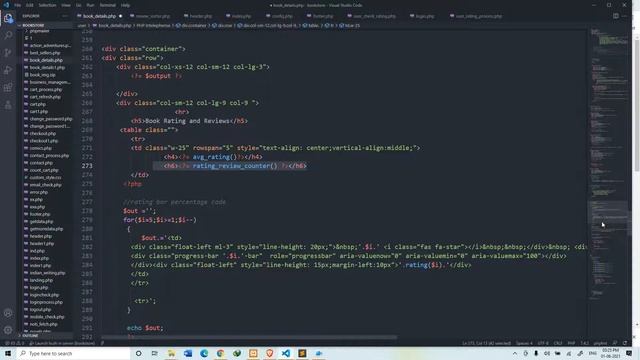Open index.php in the explorer
The width and height of the screenshot is (640, 360).
tap(39, 258)
